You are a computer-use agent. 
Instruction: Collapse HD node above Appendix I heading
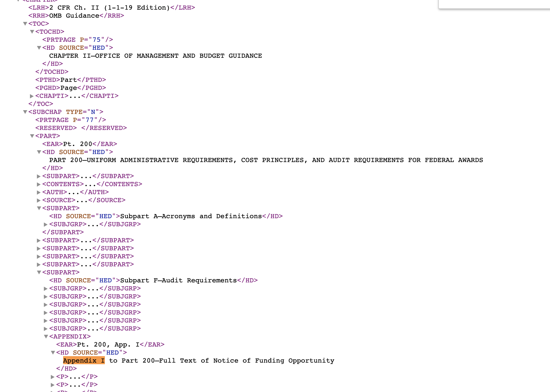tap(53, 353)
